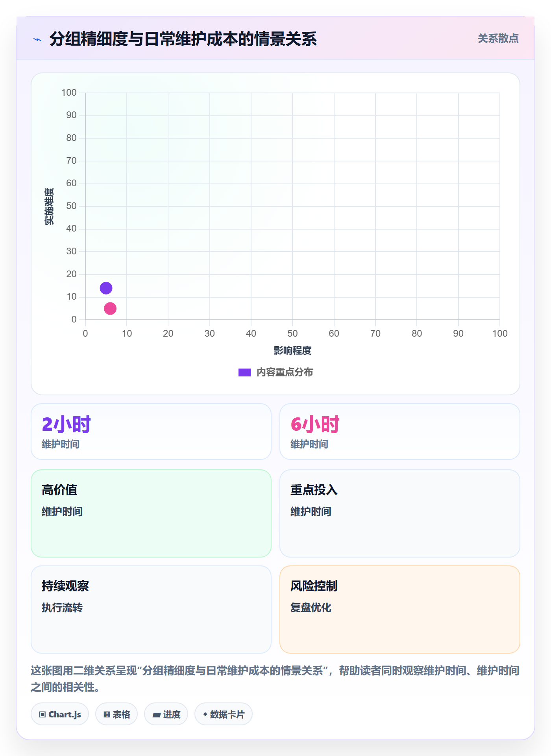Open the 重点投入 quadrant card
The height and width of the screenshot is (756, 551).
pyautogui.click(x=400, y=513)
